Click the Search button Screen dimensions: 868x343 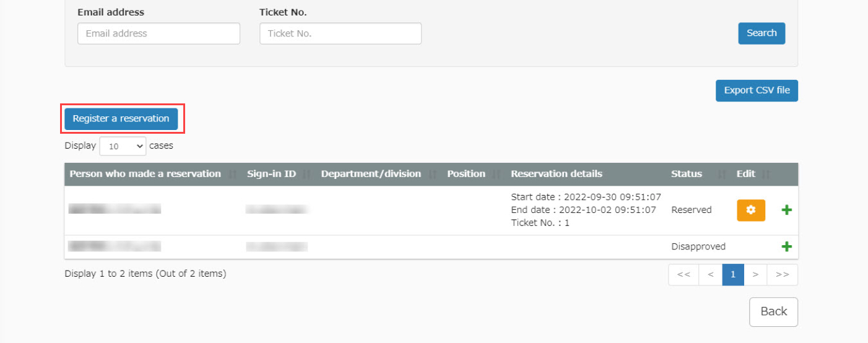coord(762,33)
